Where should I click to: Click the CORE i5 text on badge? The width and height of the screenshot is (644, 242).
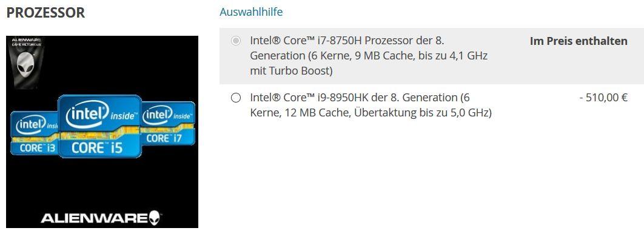(x=96, y=148)
